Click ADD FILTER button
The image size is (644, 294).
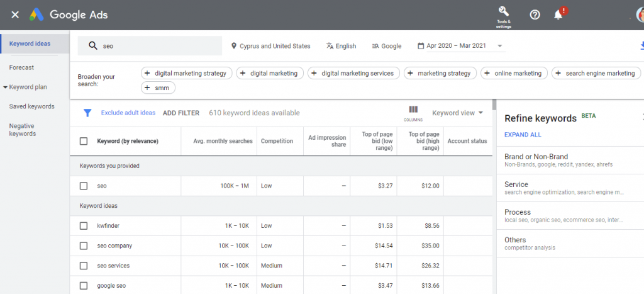(x=181, y=113)
